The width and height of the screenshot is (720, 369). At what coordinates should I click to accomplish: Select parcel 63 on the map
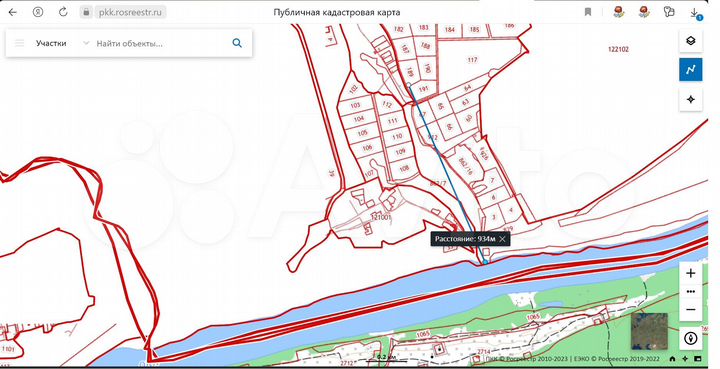[465, 101]
